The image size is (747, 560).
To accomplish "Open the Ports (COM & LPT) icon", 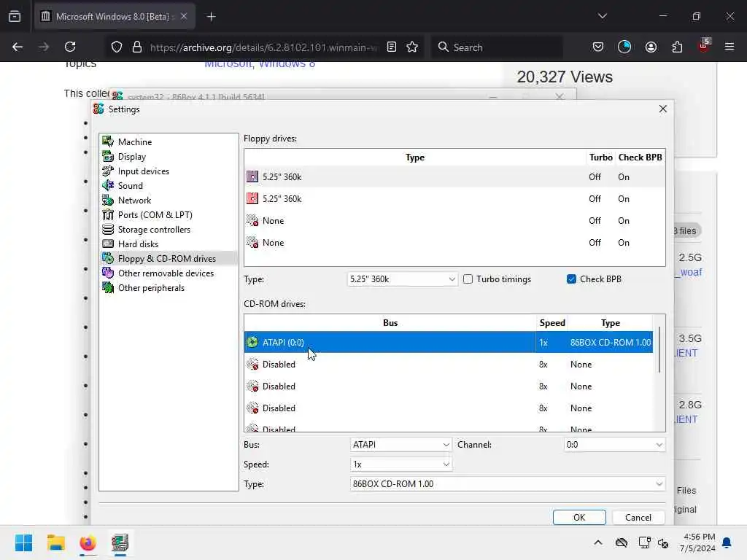I will coord(108,215).
